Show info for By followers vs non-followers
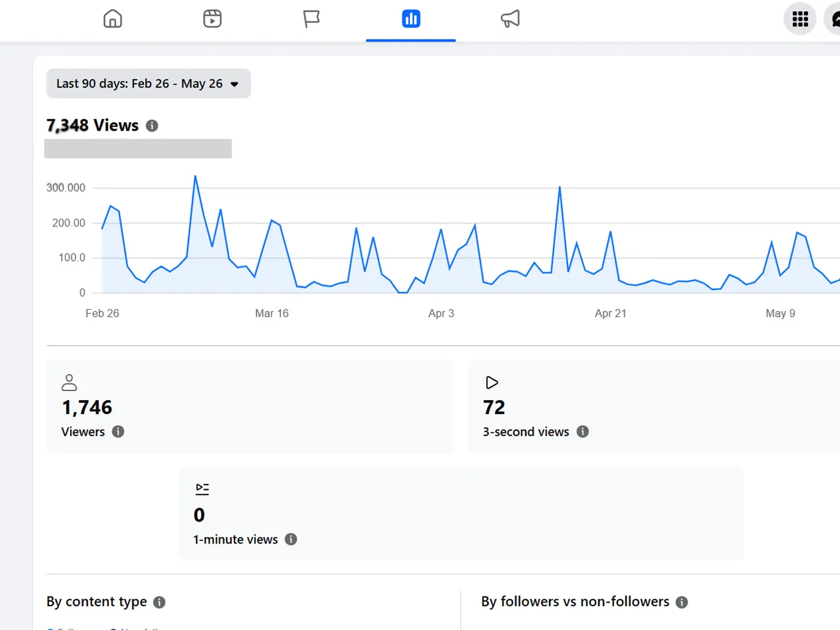Image resolution: width=840 pixels, height=630 pixels. coord(682,602)
